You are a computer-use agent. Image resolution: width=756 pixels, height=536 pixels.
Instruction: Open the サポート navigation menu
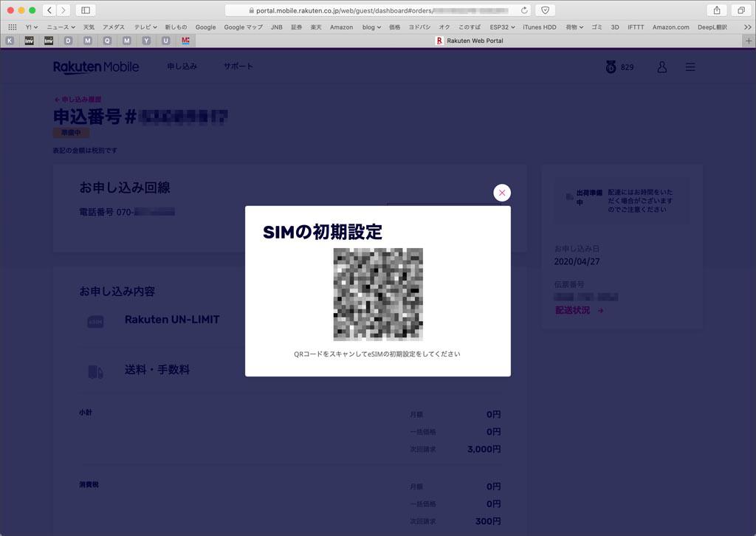(x=238, y=66)
